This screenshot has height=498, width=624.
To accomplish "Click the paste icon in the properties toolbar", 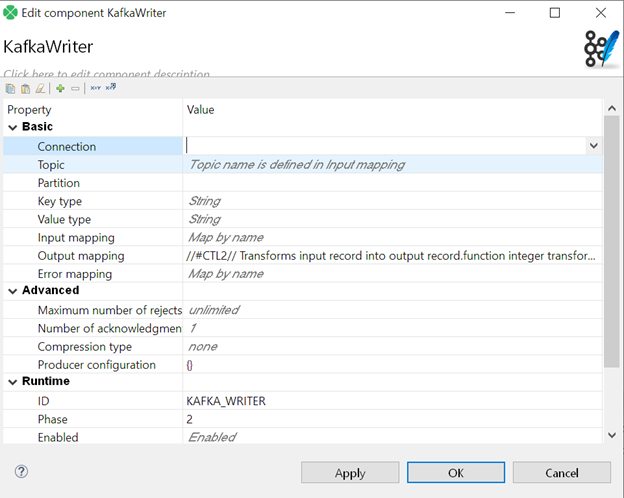I will point(25,88).
